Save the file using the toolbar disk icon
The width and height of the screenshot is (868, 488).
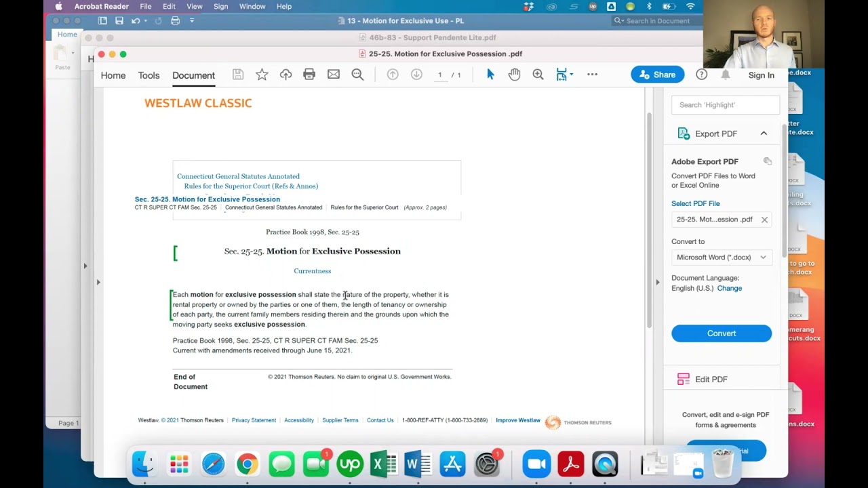tap(238, 75)
